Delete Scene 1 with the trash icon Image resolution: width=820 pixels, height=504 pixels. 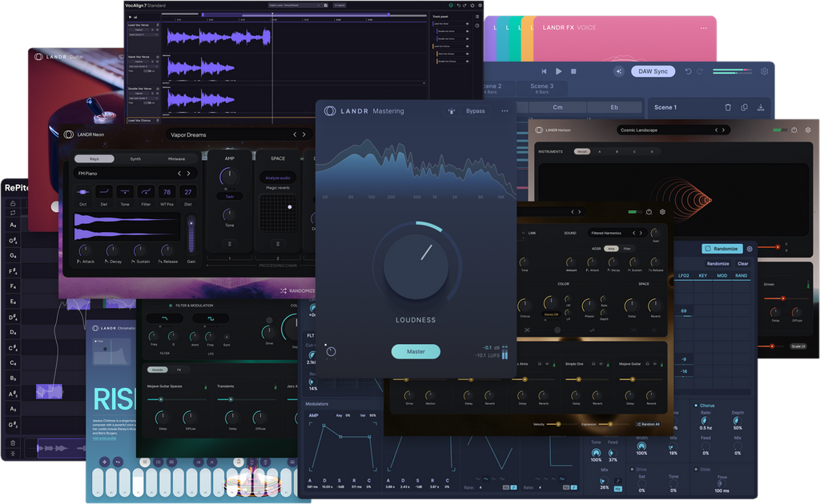pos(728,107)
